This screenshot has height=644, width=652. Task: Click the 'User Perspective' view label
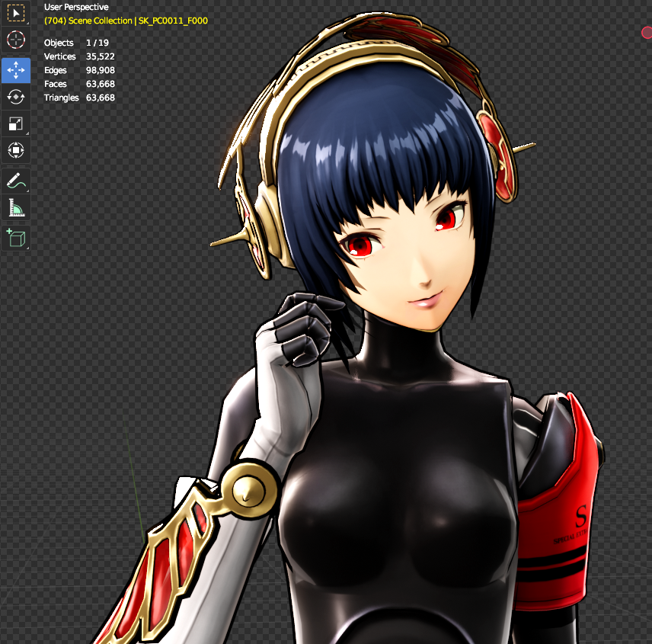point(76,7)
